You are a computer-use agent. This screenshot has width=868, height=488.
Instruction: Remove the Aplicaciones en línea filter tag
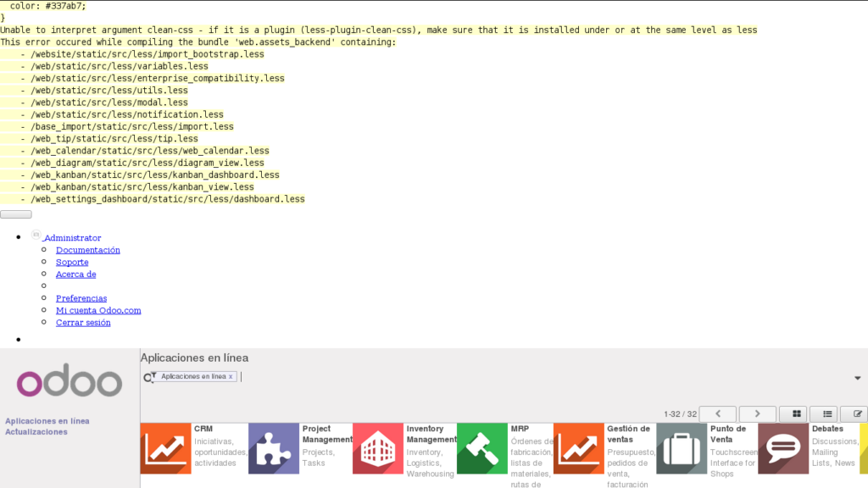(231, 376)
